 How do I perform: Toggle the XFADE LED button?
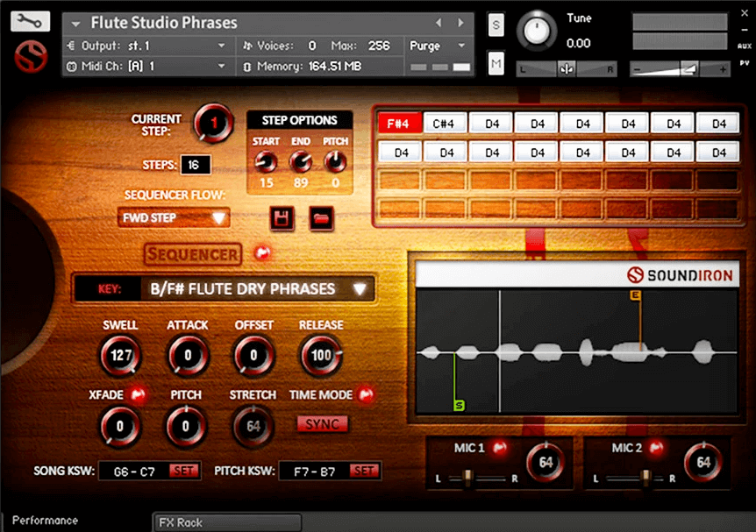pos(137,395)
